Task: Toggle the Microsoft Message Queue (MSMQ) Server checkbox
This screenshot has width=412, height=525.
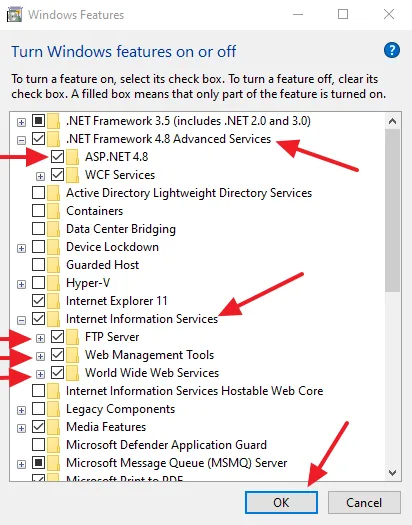Action: coord(38,463)
